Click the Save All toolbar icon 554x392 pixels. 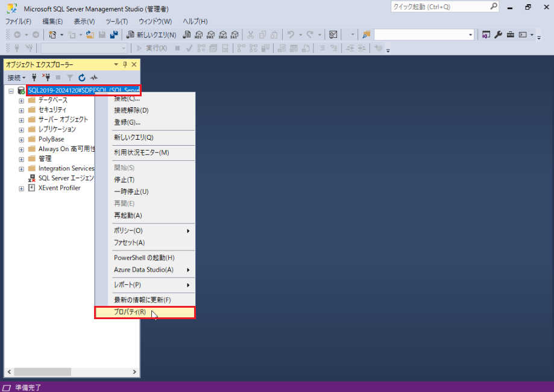[x=114, y=34]
